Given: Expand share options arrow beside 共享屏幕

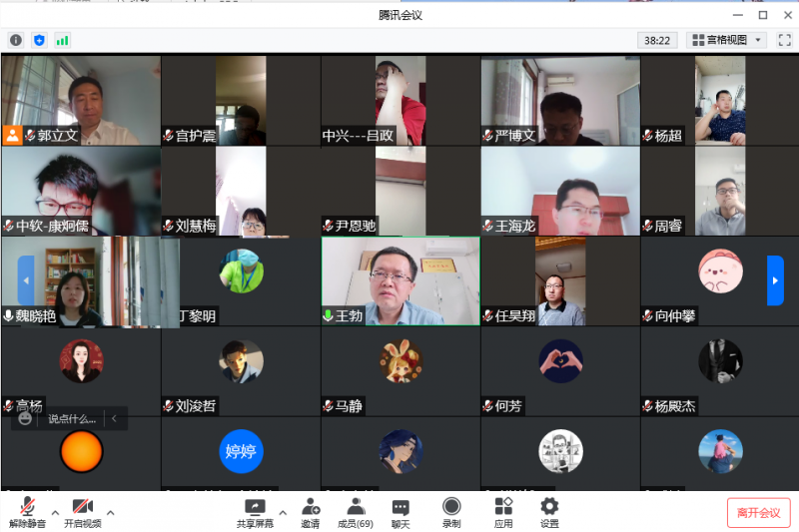Looking at the screenshot, I should click(x=283, y=513).
